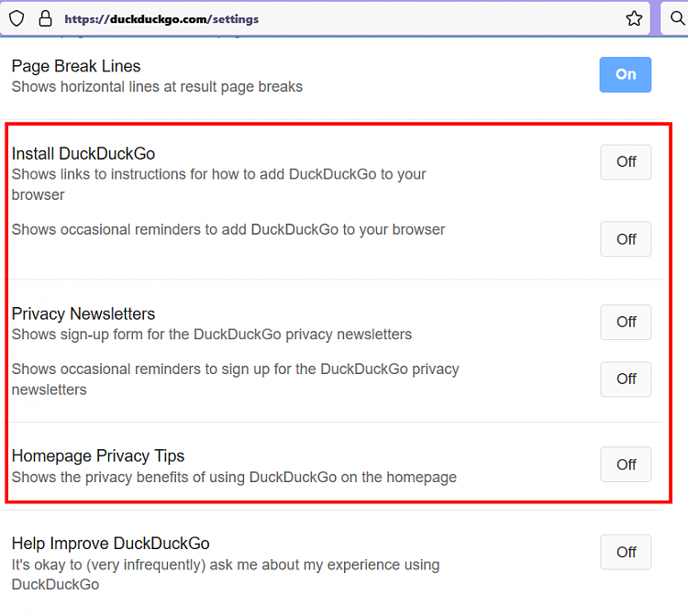This screenshot has height=616, width=688.
Task: Click the Install DuckDuckGo setting title
Action: (83, 153)
